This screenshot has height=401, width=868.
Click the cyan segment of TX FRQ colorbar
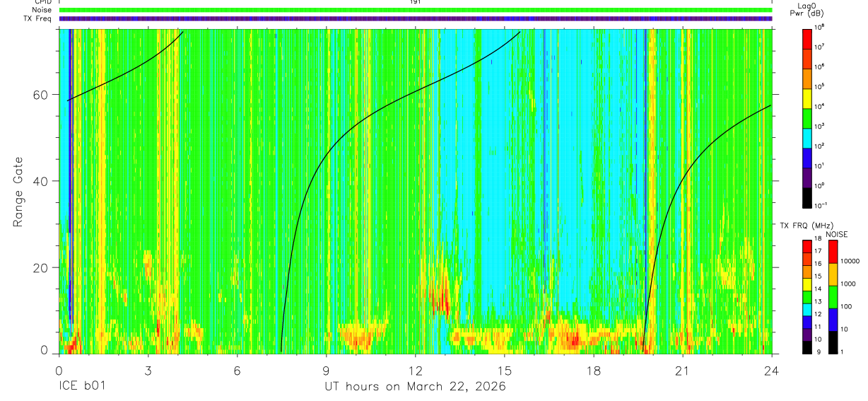click(807, 308)
